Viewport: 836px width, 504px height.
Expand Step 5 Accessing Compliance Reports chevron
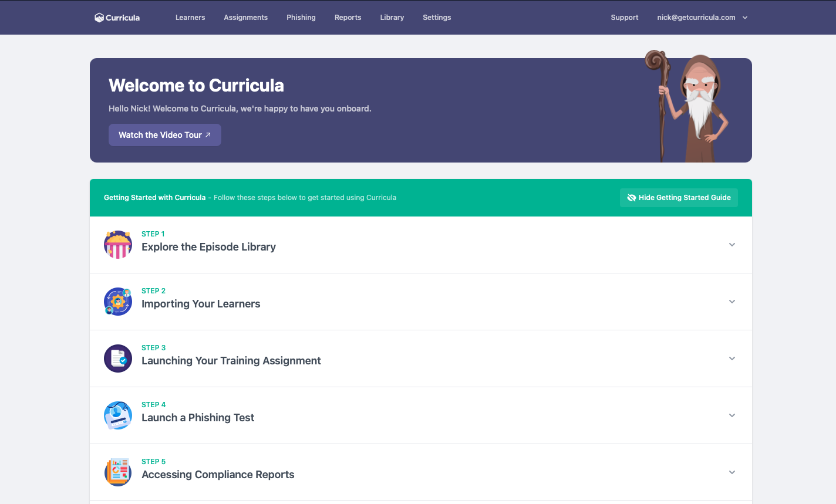732,472
